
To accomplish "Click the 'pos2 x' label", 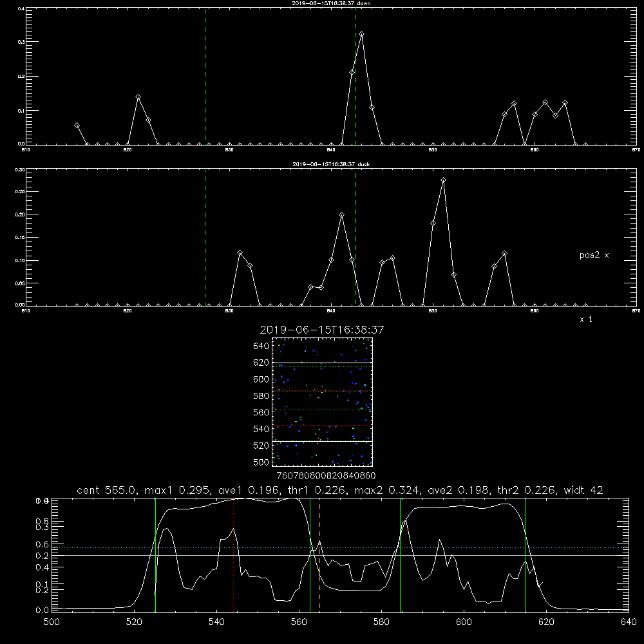I will 594,255.
